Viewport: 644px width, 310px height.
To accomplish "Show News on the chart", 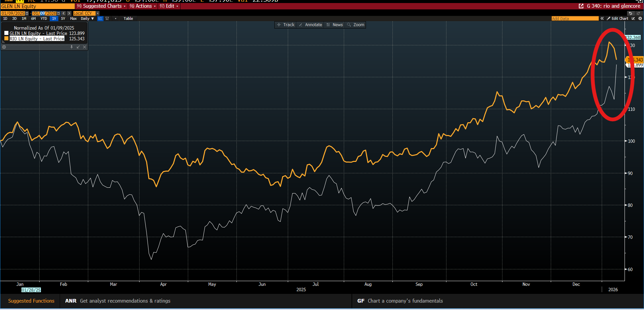I will coord(334,25).
